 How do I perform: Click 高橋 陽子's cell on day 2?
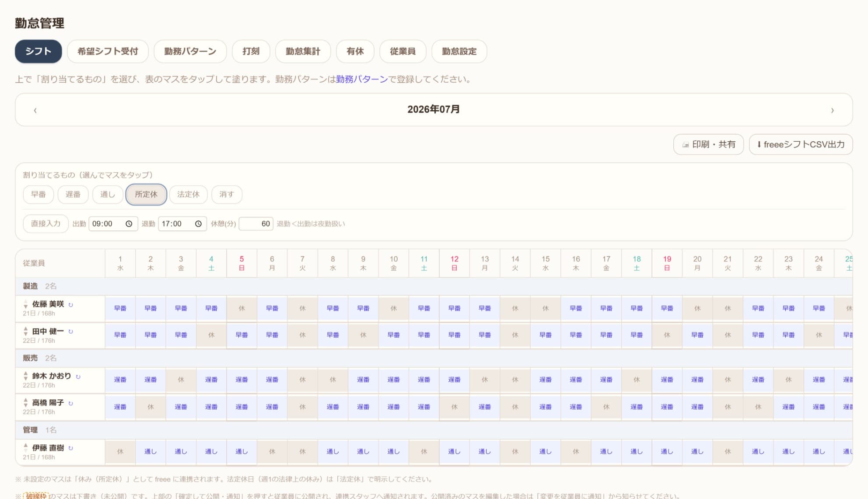150,407
